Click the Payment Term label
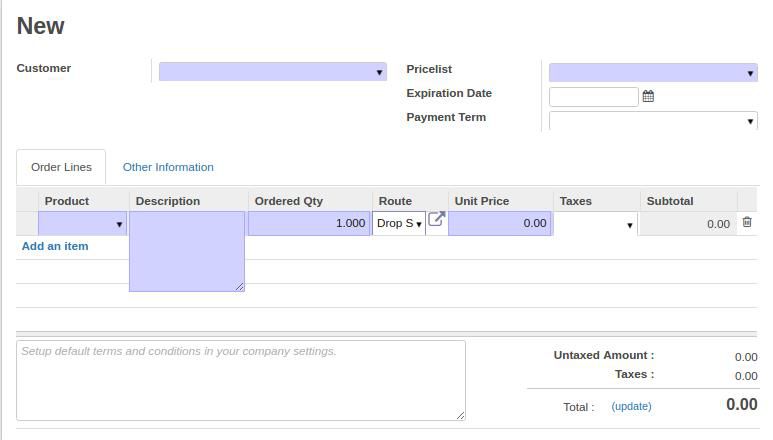Image resolution: width=773 pixels, height=440 pixels. [446, 117]
